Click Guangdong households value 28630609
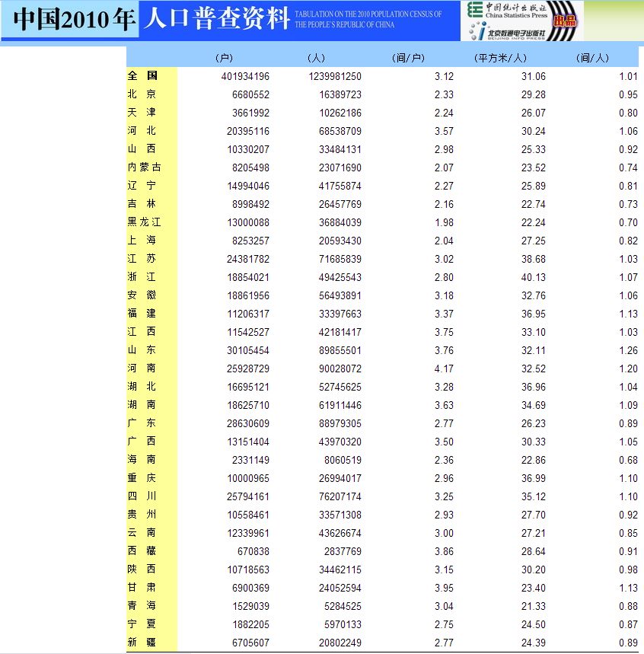This screenshot has width=644, height=654. point(248,424)
